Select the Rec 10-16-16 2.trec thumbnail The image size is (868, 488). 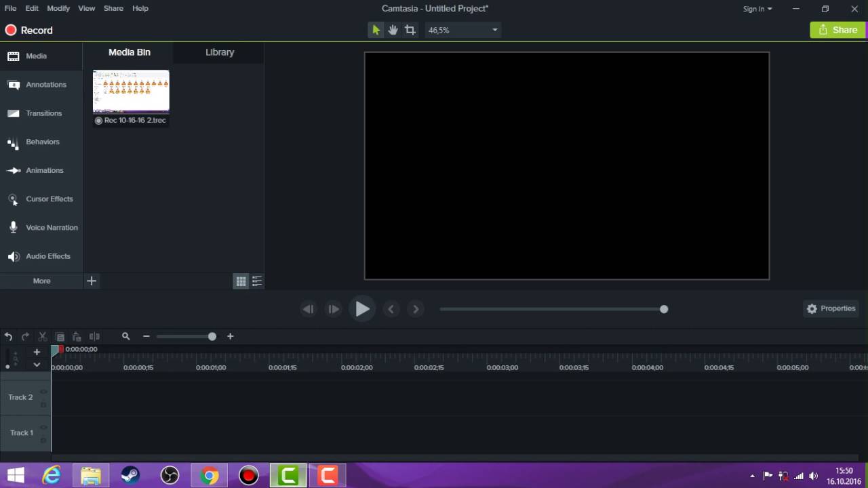click(x=131, y=91)
